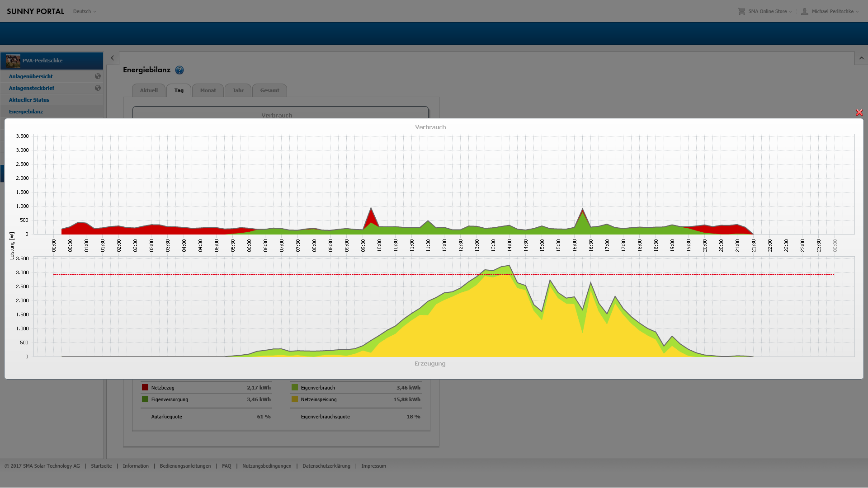Click the user profile icon

(805, 11)
